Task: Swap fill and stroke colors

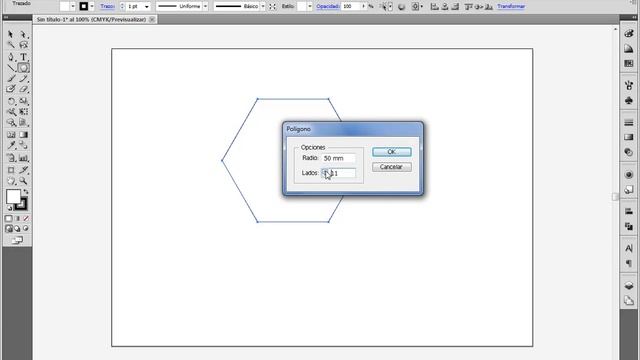Action: pyautogui.click(x=26, y=191)
